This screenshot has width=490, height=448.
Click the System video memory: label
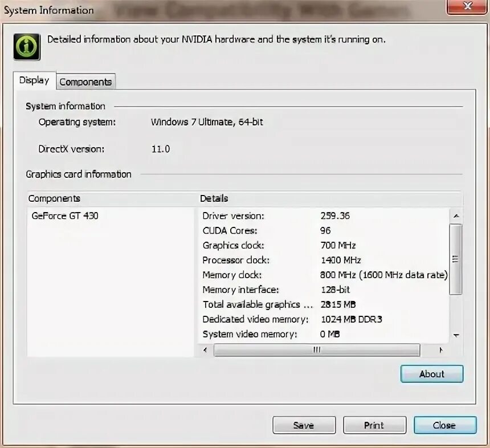(250, 334)
